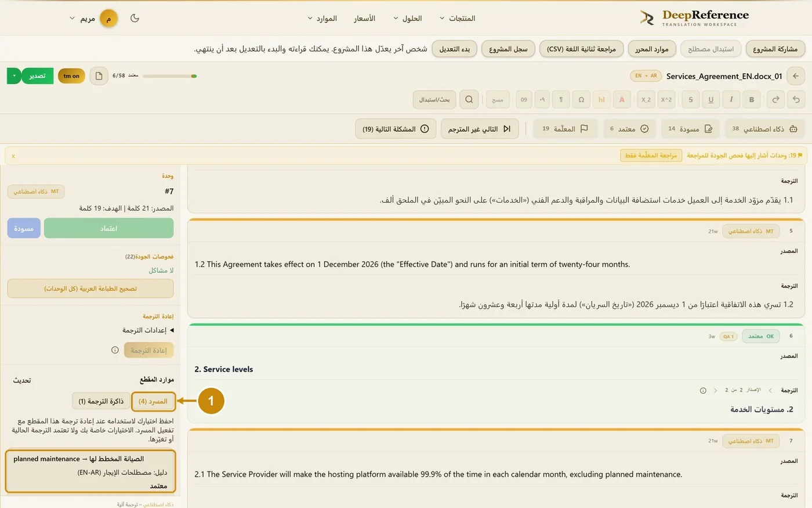Viewport: 812px width, 508px height.
Task: Go back using the arrow beside the file name
Action: pyautogui.click(x=796, y=76)
